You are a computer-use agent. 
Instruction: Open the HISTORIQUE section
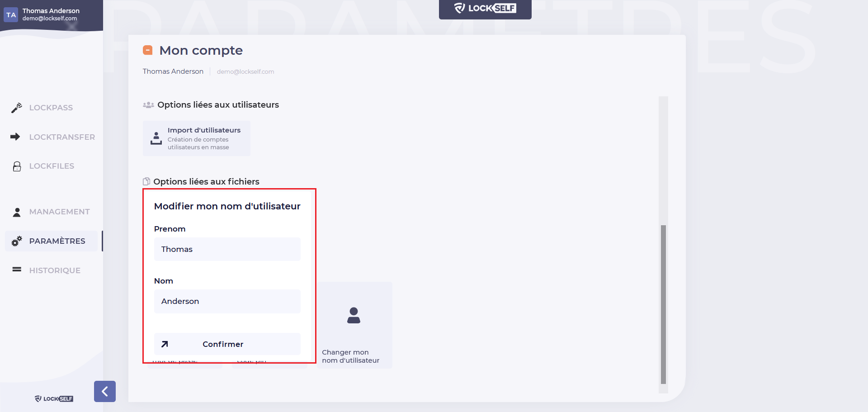tap(55, 270)
